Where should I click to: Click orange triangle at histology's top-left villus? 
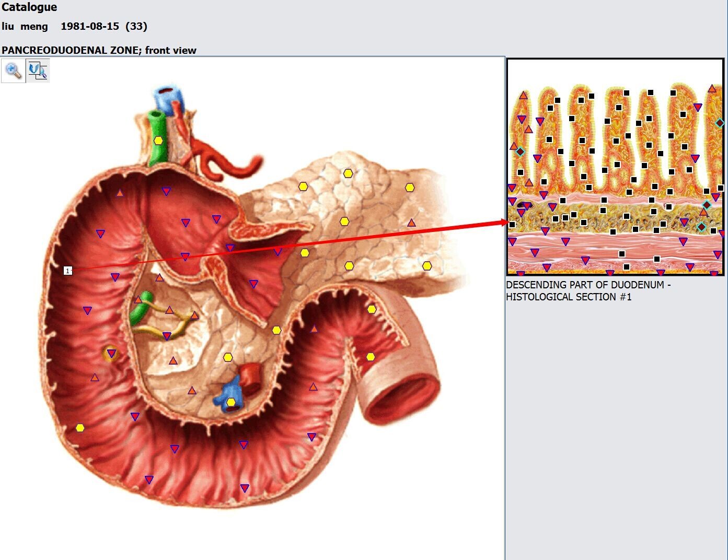pyautogui.click(x=523, y=96)
